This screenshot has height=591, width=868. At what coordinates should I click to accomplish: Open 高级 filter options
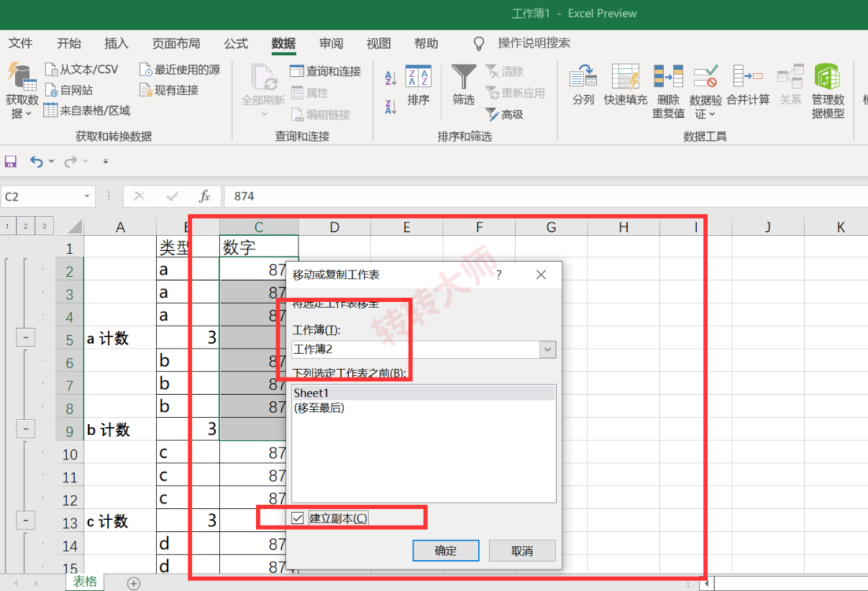(504, 114)
